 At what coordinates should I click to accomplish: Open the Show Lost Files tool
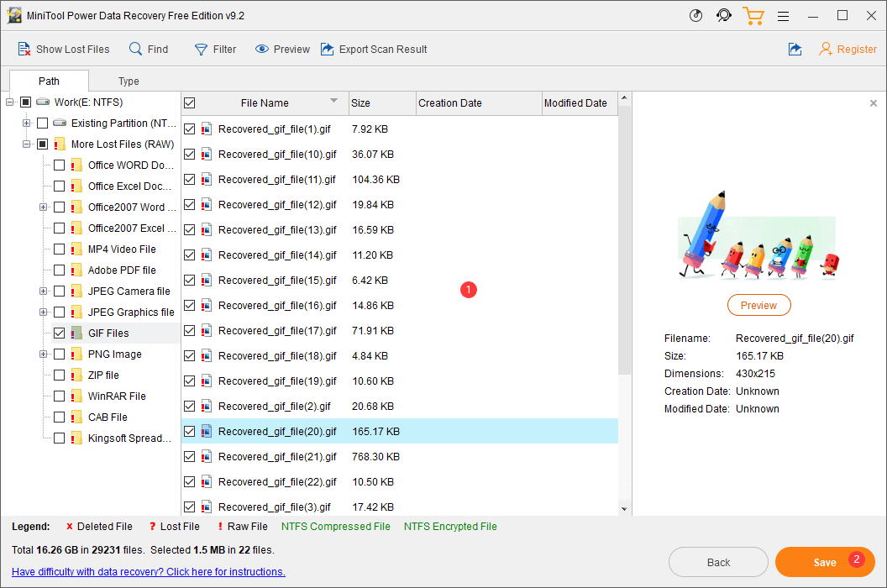tap(64, 49)
